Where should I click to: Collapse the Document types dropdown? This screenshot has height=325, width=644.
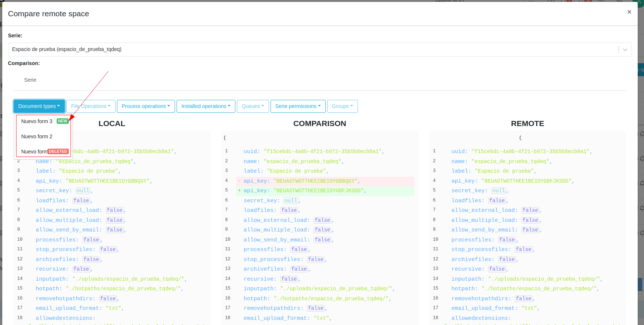tap(39, 106)
